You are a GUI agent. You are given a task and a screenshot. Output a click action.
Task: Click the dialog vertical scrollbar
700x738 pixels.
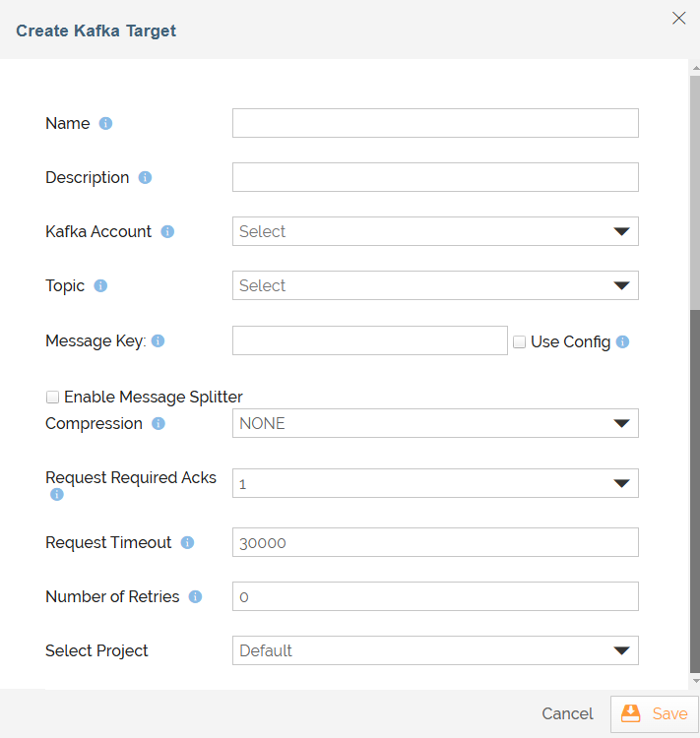[695, 374]
